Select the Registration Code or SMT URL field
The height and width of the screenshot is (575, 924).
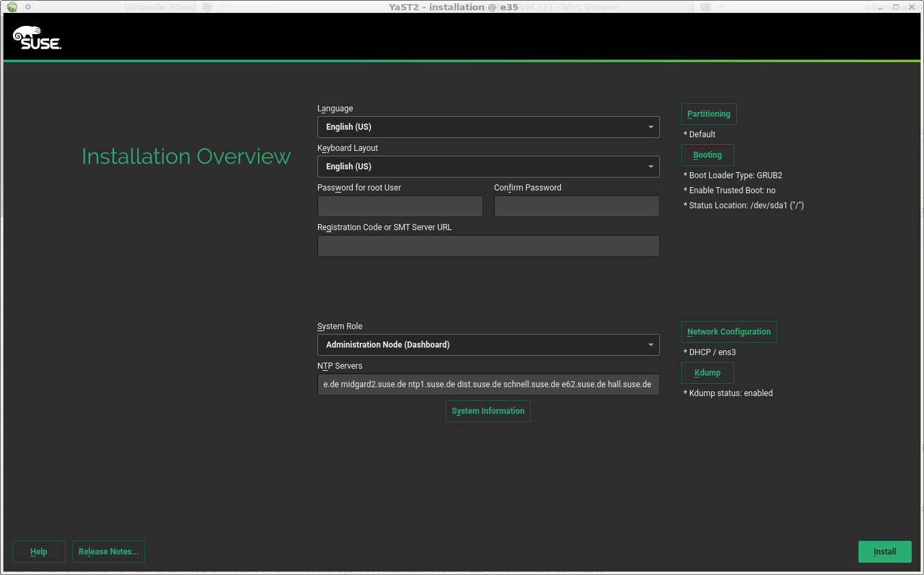point(488,246)
